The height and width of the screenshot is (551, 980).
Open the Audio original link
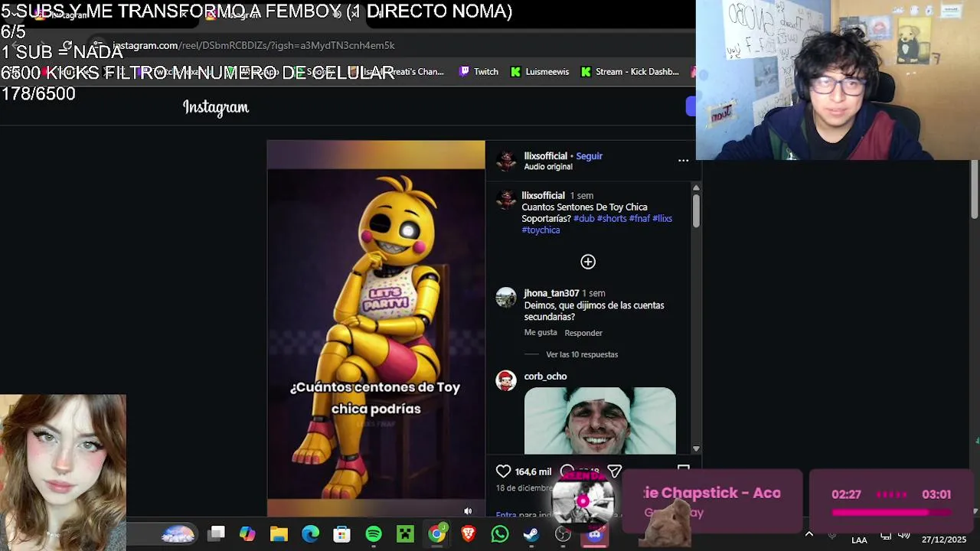tap(548, 167)
